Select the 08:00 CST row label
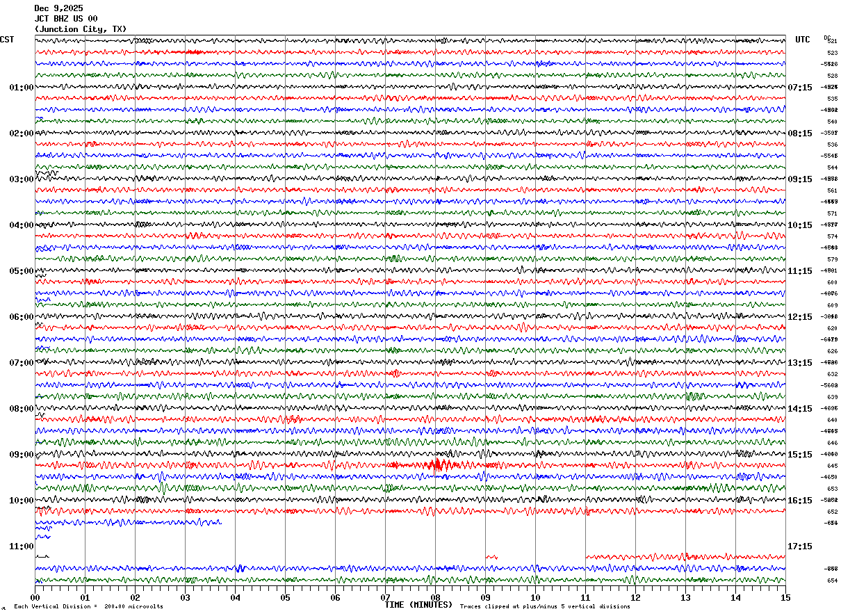The image size is (841, 616). tap(22, 409)
